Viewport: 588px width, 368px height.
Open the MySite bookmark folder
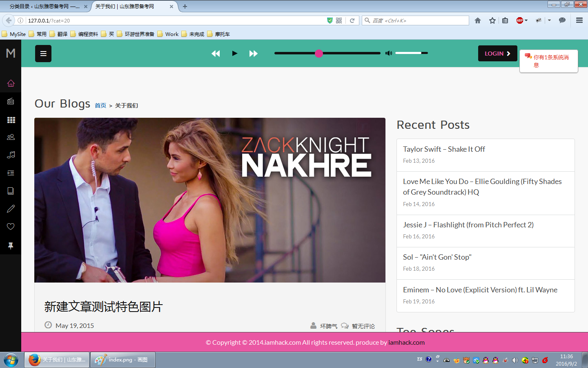pyautogui.click(x=14, y=34)
